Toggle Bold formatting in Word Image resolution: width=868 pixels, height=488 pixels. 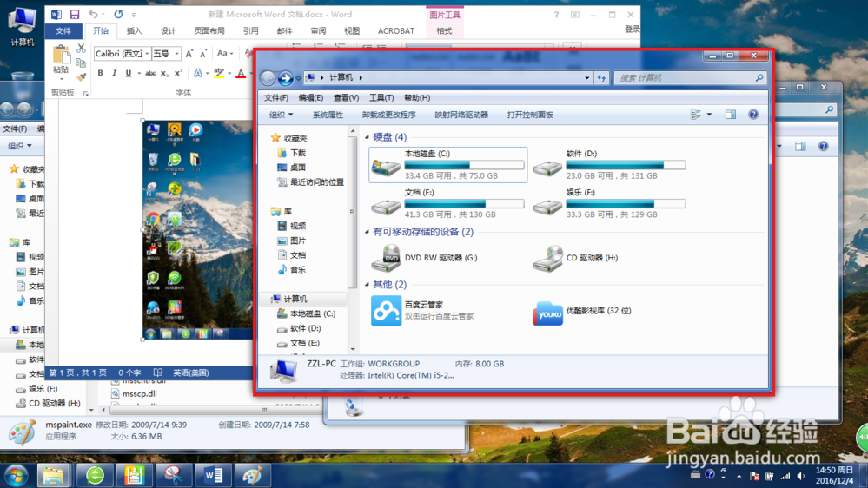click(100, 74)
